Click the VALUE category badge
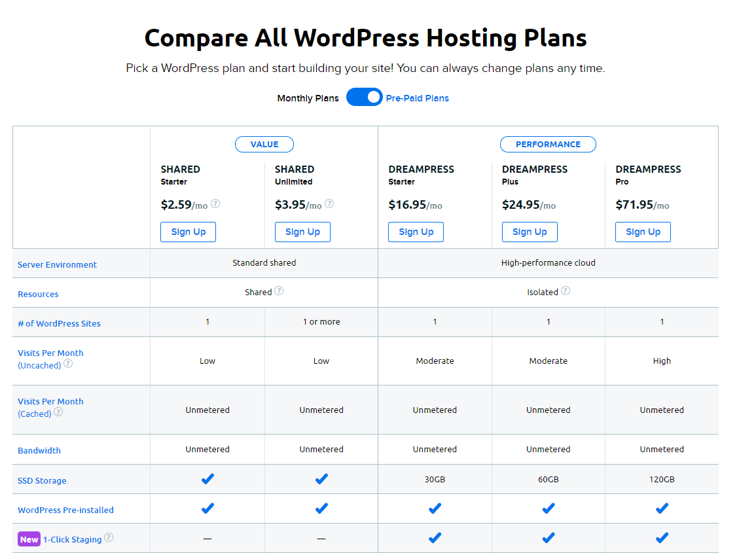756x553 pixels. 264,144
